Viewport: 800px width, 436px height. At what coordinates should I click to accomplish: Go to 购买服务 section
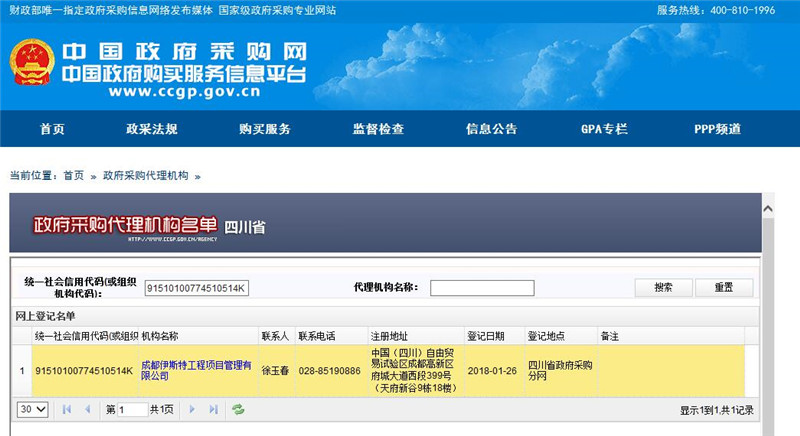click(264, 129)
